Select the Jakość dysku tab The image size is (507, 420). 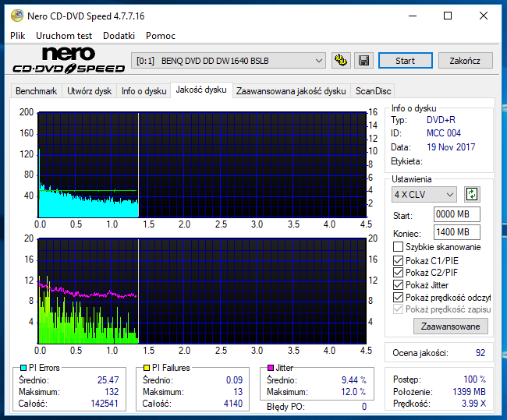coord(201,90)
